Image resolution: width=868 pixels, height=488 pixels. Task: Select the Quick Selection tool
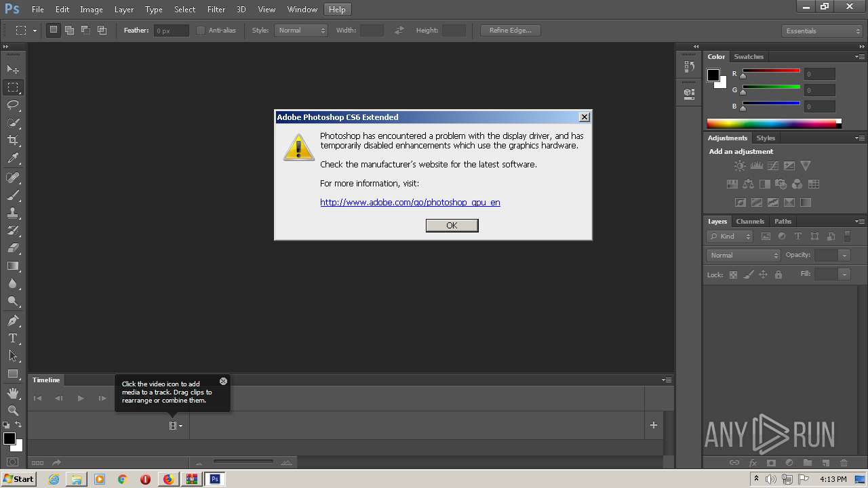tap(13, 123)
